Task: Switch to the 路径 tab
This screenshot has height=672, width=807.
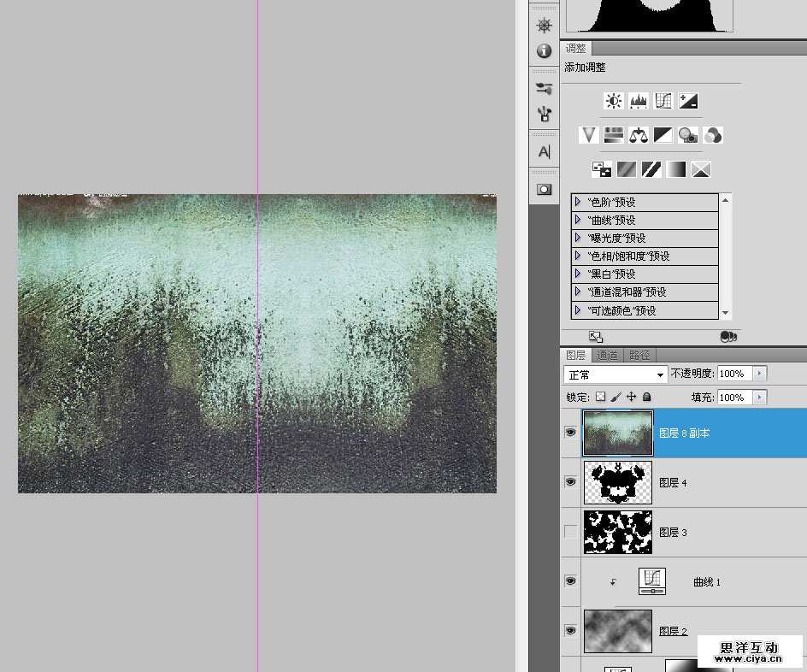Action: [x=639, y=355]
